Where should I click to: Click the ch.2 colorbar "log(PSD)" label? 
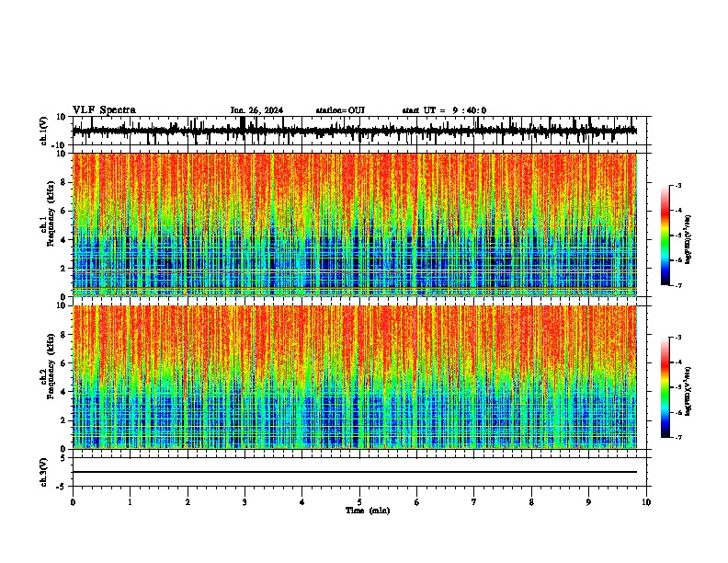coord(688,391)
